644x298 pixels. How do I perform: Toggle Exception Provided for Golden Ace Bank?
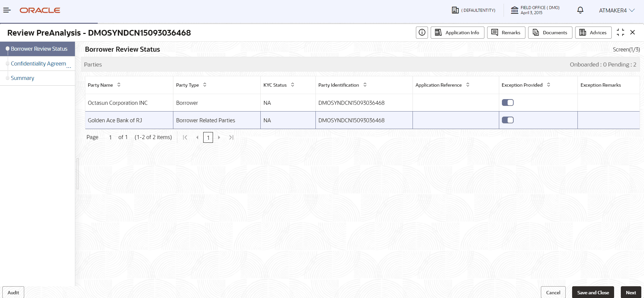pos(508,120)
